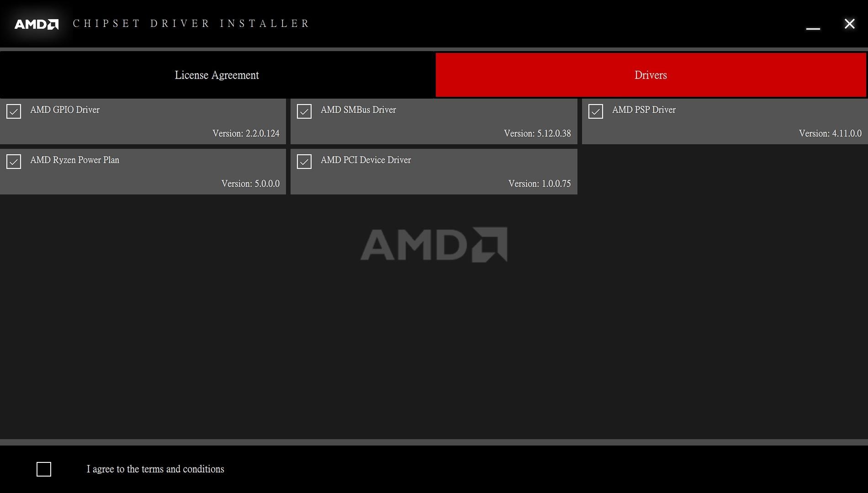The height and width of the screenshot is (493, 868).
Task: Deselect the AMD PSP Driver checkbox
Action: tap(596, 111)
